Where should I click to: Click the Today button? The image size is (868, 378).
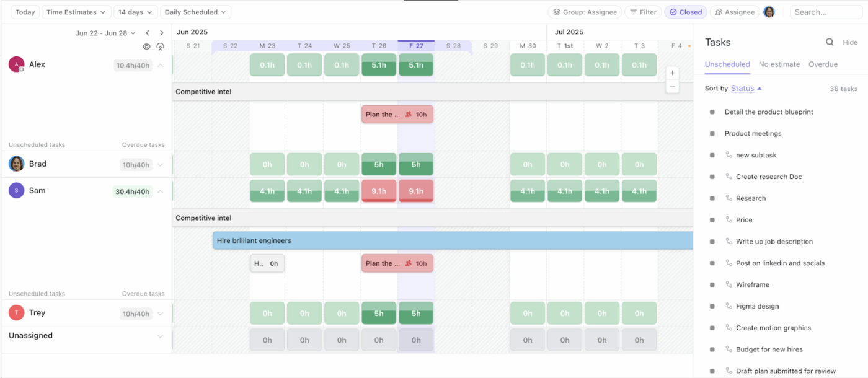25,11
